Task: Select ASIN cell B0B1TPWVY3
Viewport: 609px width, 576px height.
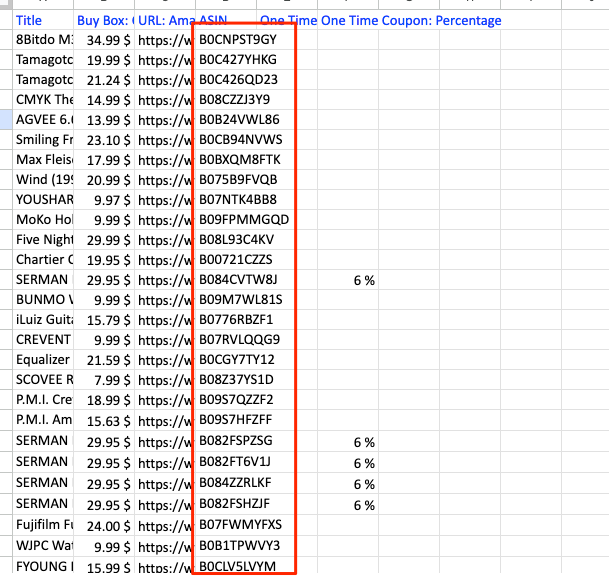Action: coord(226,546)
